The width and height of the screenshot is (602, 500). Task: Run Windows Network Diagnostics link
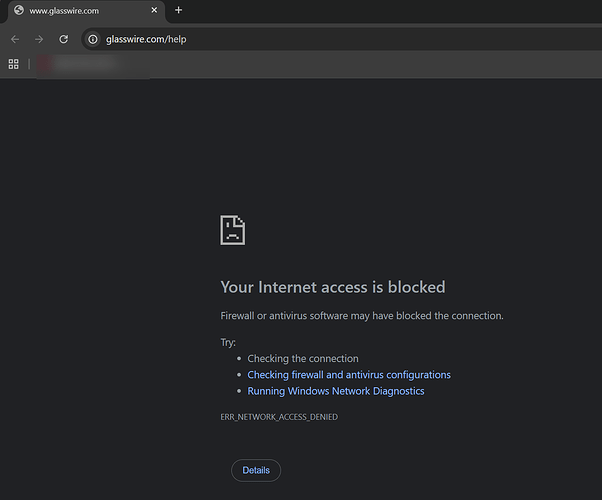pyautogui.click(x=336, y=391)
